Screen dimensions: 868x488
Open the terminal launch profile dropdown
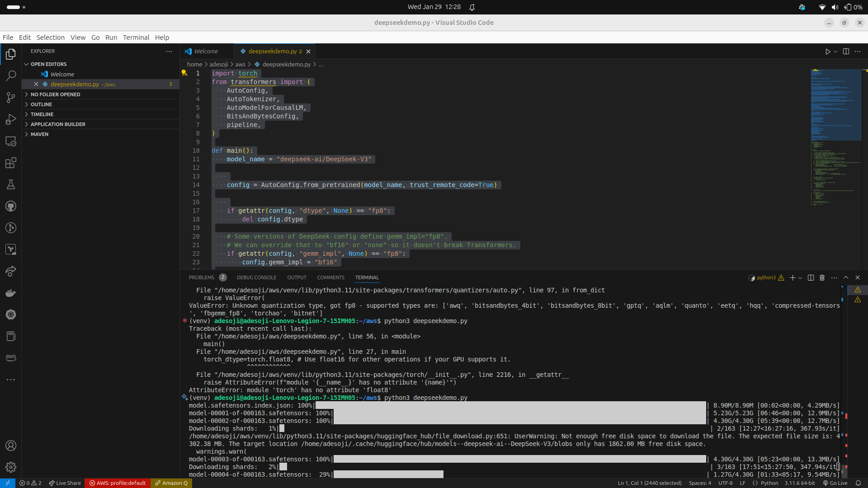(x=800, y=277)
